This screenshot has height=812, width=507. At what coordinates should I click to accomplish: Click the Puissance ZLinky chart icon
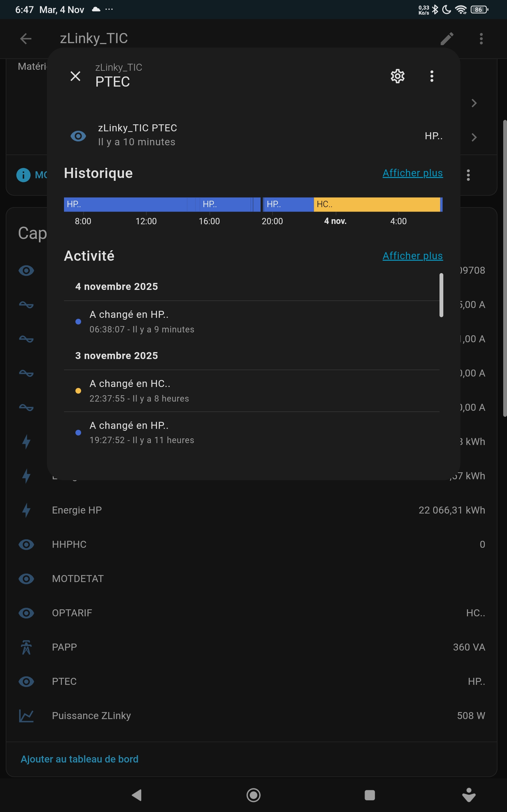coord(26,716)
